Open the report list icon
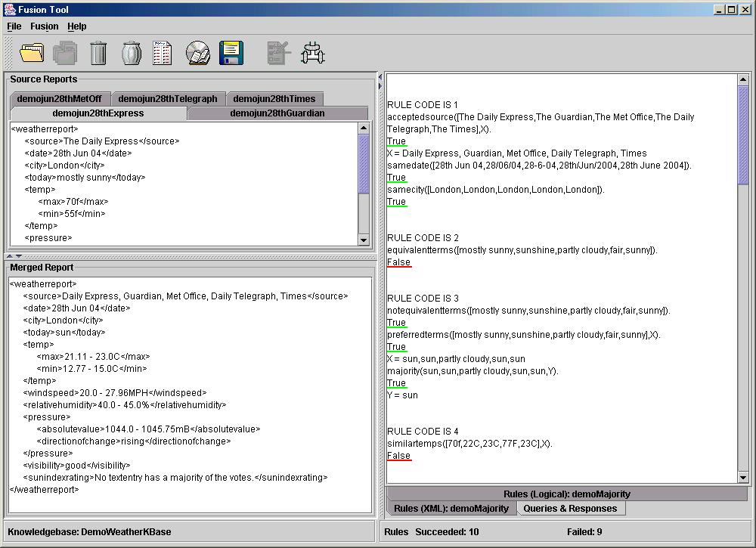The width and height of the screenshot is (756, 548). tap(163, 52)
